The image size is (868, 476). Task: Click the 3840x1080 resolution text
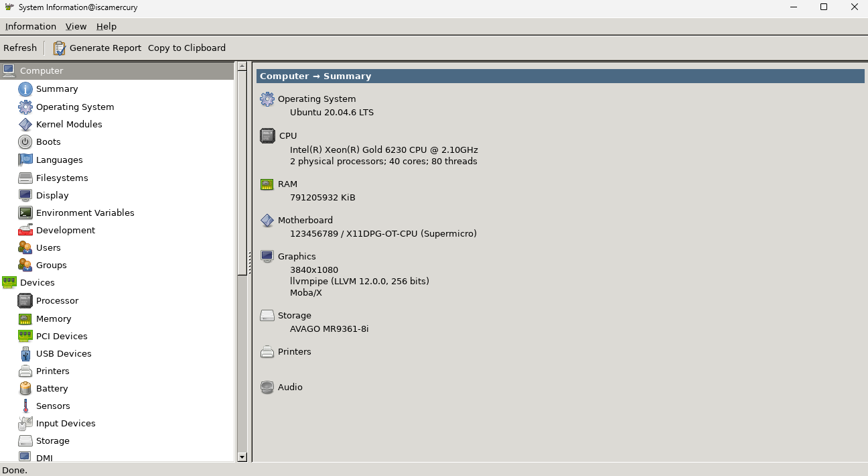314,270
